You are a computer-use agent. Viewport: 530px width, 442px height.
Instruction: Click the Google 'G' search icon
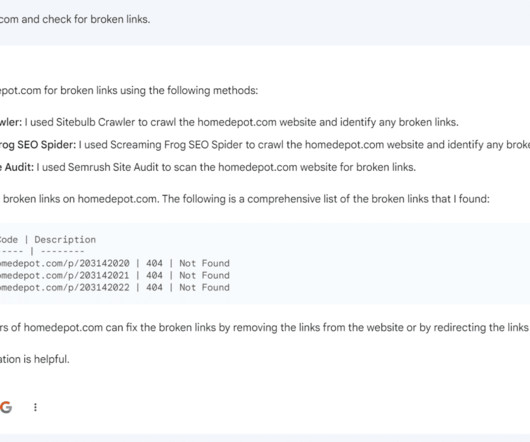coord(6,407)
